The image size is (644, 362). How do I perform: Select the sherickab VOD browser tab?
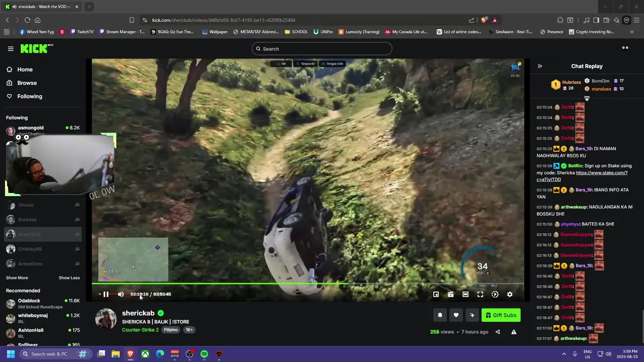[x=41, y=7]
